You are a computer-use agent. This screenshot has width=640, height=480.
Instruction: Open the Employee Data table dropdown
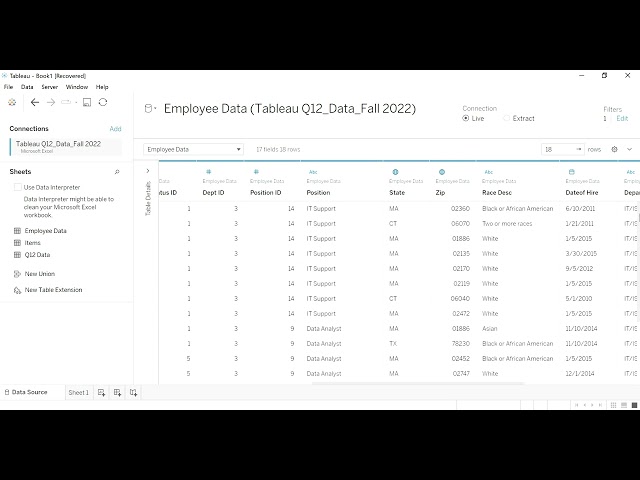(193, 149)
